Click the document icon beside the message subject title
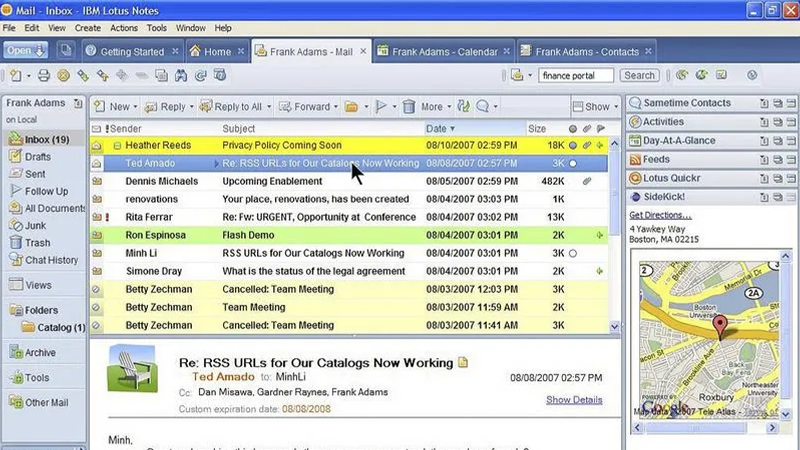This screenshot has width=800, height=450. pos(463,362)
